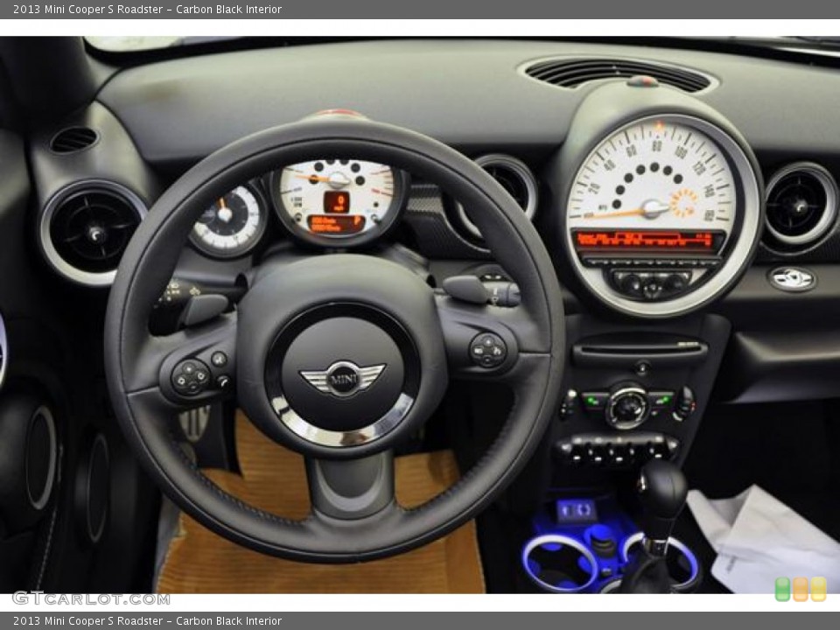Click the blue-lit cup holder on the left

[560, 562]
